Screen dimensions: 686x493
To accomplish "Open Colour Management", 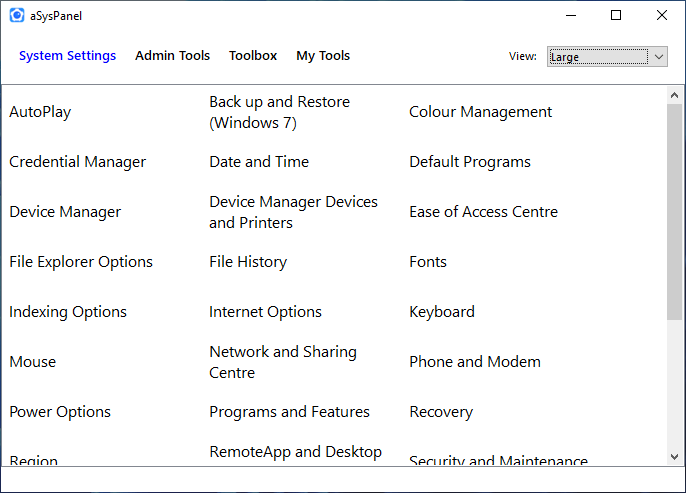I will point(480,112).
